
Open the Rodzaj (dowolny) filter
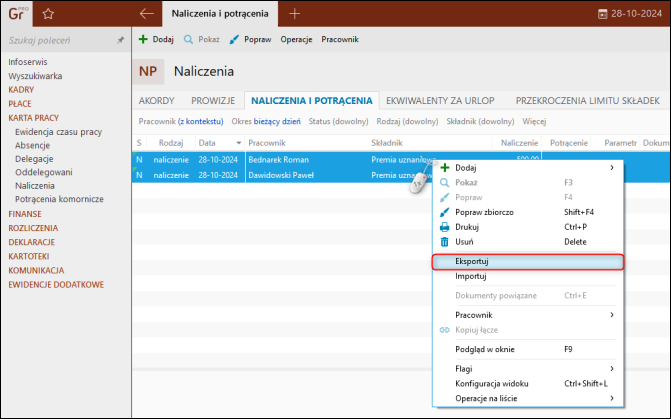coord(407,122)
